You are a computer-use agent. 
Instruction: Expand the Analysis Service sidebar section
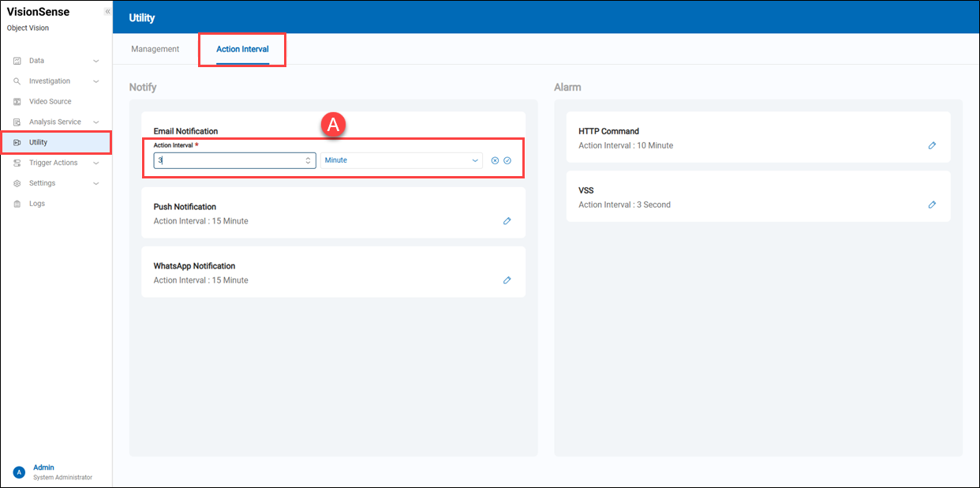(55, 122)
